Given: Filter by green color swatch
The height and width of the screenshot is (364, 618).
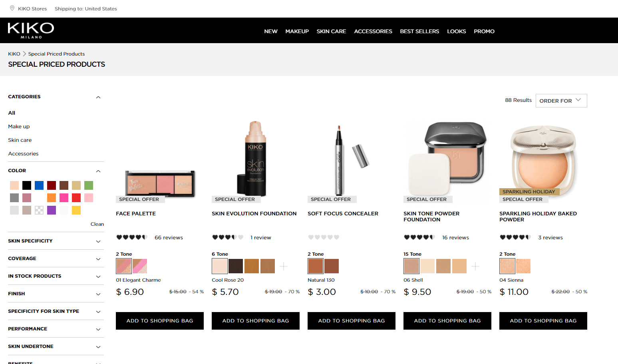Looking at the screenshot, I should click(89, 185).
